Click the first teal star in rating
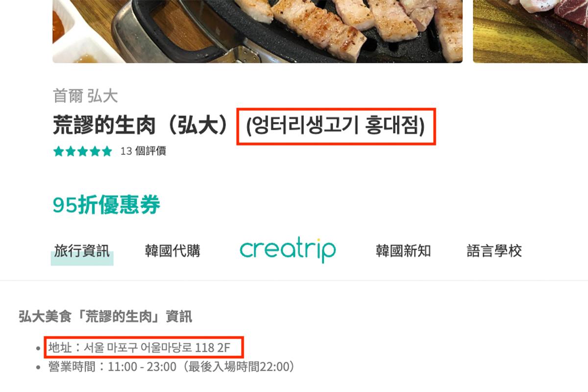The image size is (588, 392). coord(59,151)
